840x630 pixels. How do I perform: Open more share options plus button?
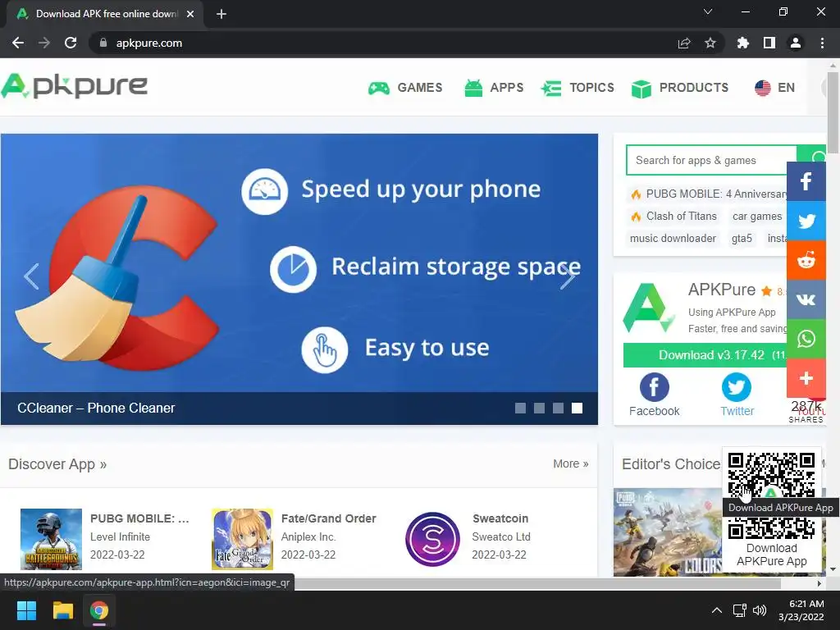(x=806, y=378)
